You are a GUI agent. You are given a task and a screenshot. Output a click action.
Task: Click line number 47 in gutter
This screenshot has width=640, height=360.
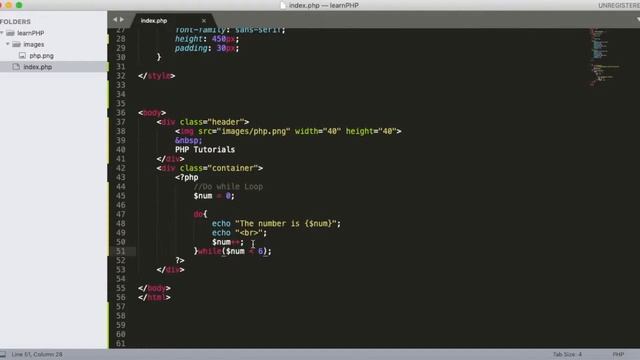pyautogui.click(x=120, y=214)
